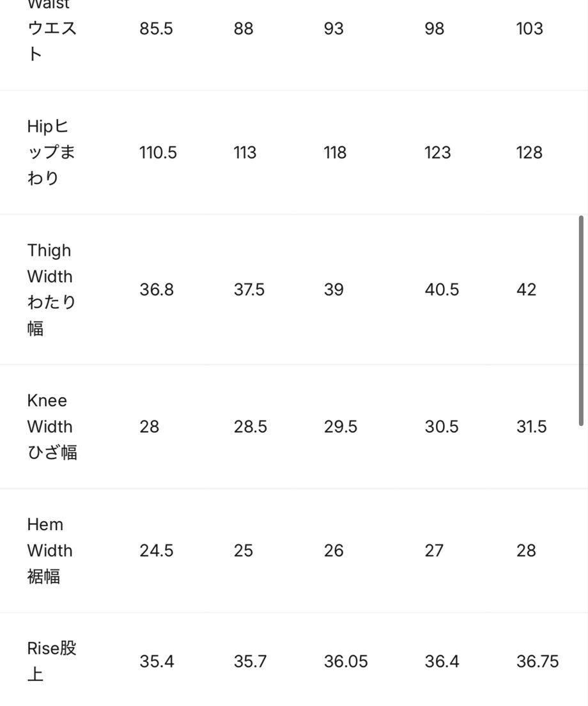Click hip value 118
The width and height of the screenshot is (588, 706).
pyautogui.click(x=335, y=153)
